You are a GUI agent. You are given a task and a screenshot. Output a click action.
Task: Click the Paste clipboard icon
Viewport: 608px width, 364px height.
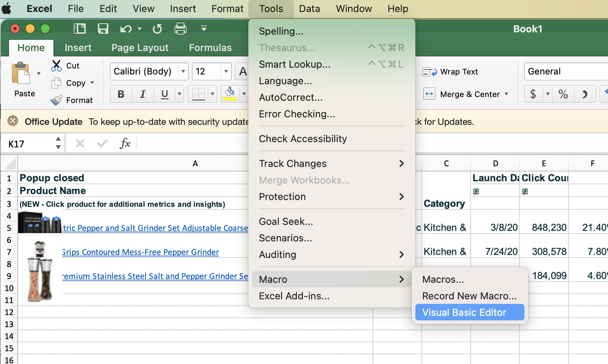21,74
